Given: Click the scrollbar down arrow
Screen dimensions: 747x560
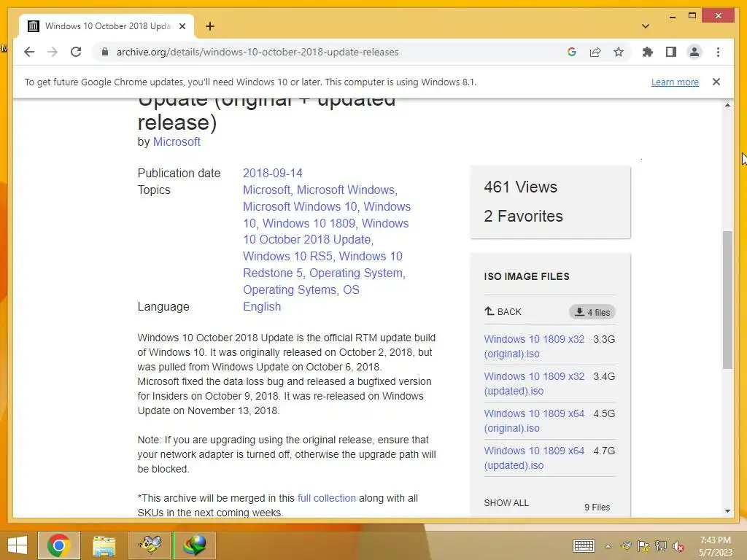Looking at the screenshot, I should (727, 511).
